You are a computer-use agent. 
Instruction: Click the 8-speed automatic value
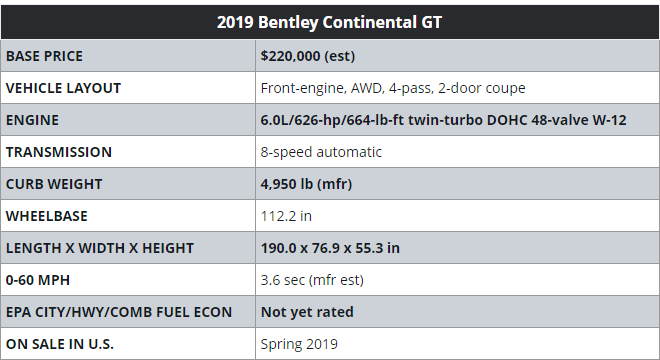321,152
